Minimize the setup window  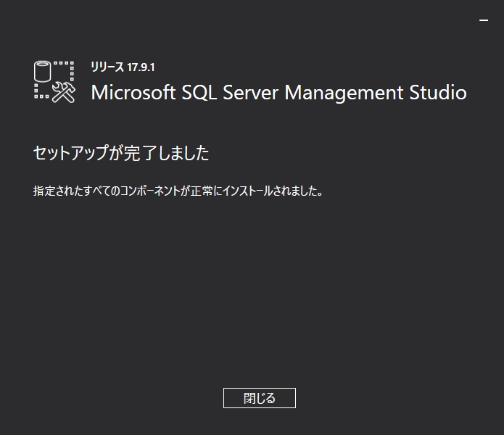(484, 20)
